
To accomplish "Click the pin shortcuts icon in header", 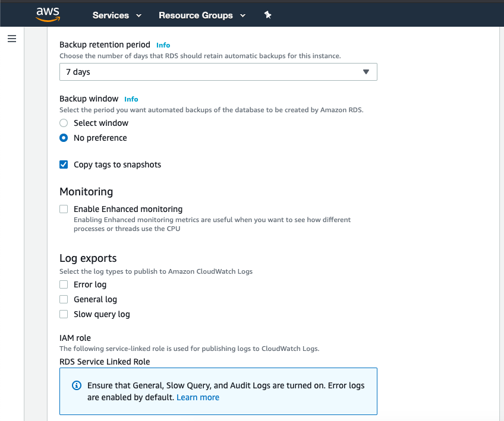I will (267, 15).
